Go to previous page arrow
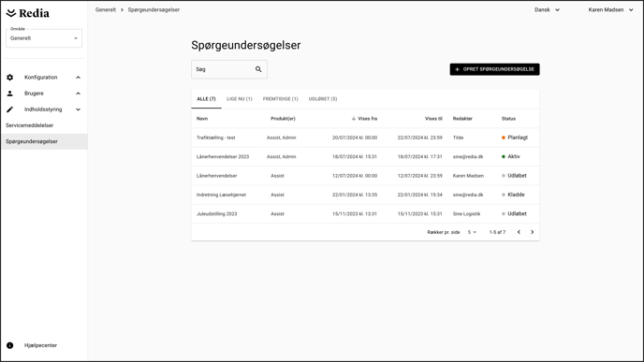 tap(519, 232)
